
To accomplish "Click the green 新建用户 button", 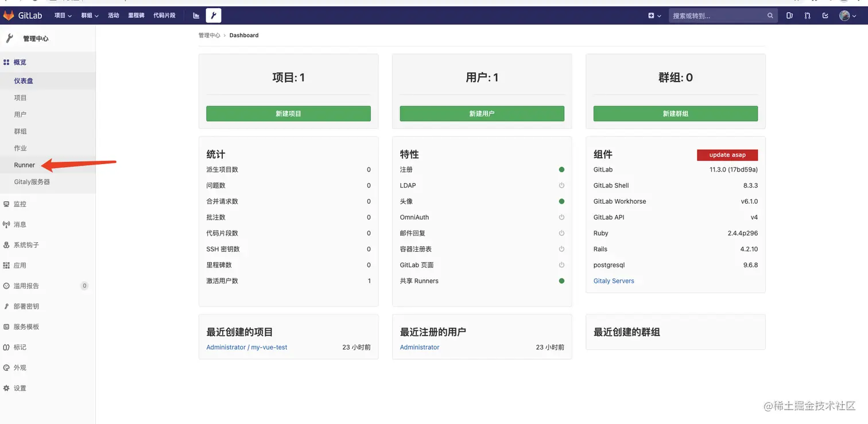I will tap(482, 114).
